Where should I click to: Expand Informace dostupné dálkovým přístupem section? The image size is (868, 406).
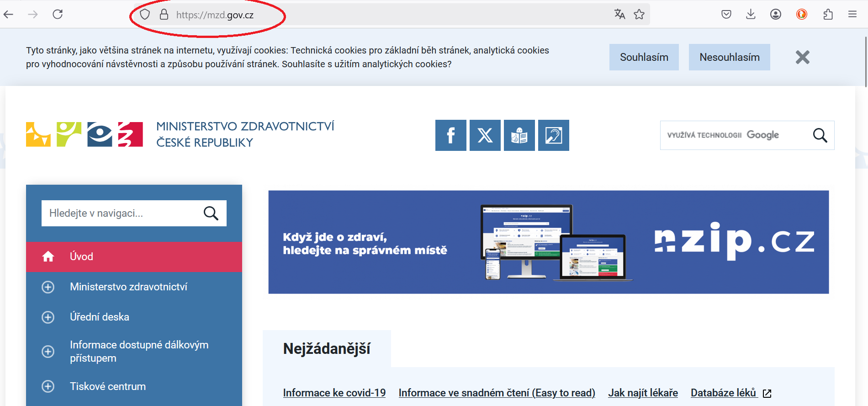(48, 352)
